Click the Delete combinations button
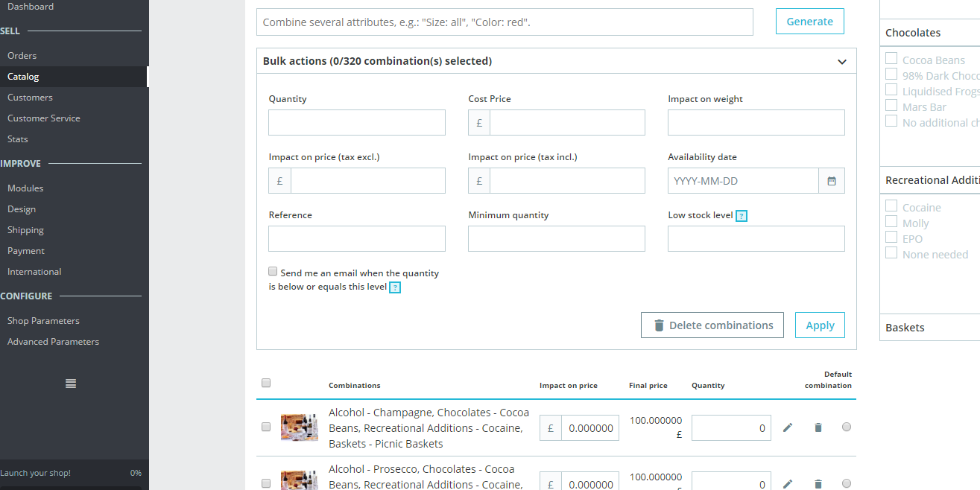980x490 pixels. 712,325
